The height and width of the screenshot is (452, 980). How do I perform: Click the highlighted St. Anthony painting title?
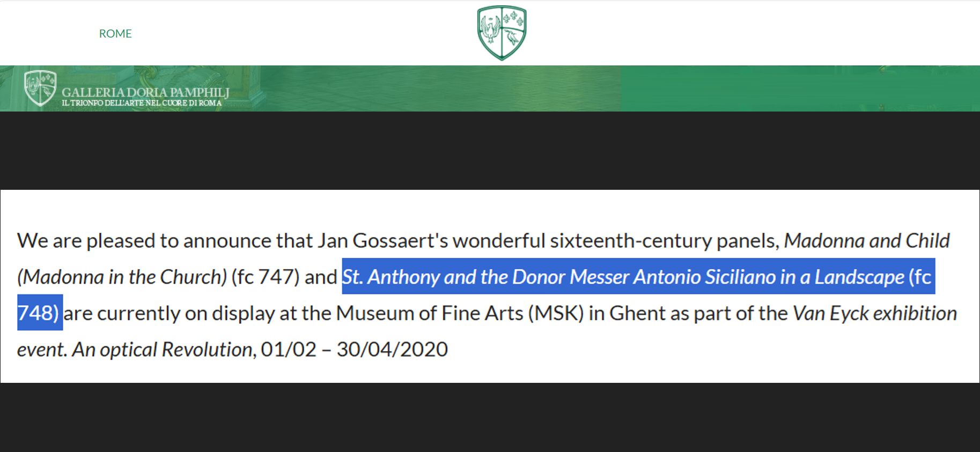623,277
